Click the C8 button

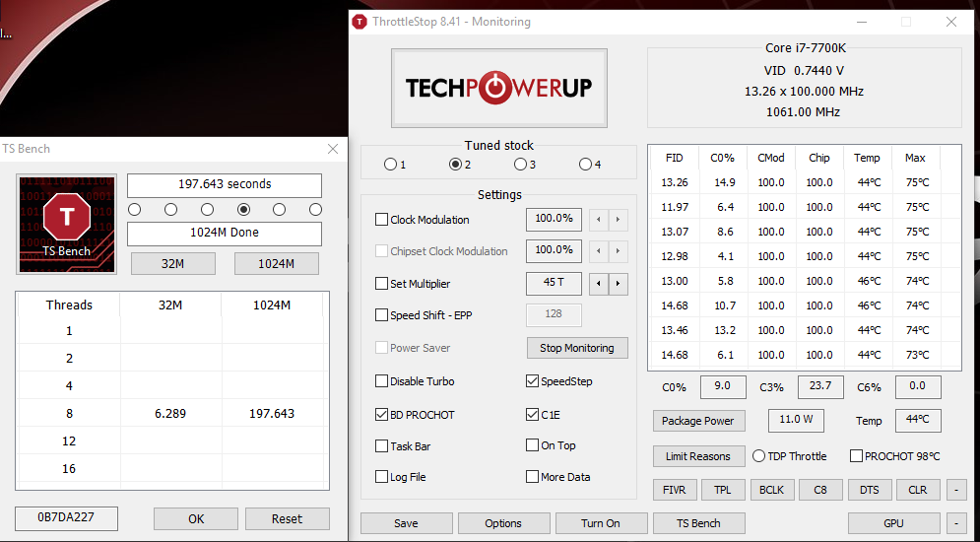820,490
